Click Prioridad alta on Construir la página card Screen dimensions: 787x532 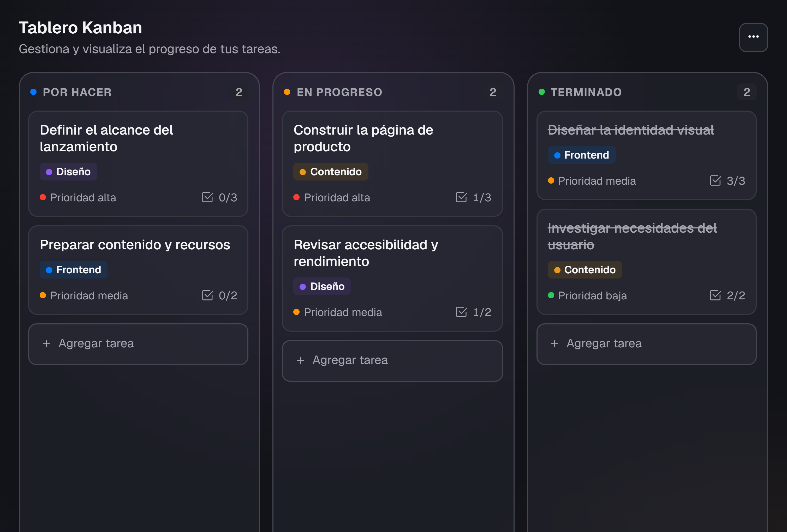coord(332,197)
